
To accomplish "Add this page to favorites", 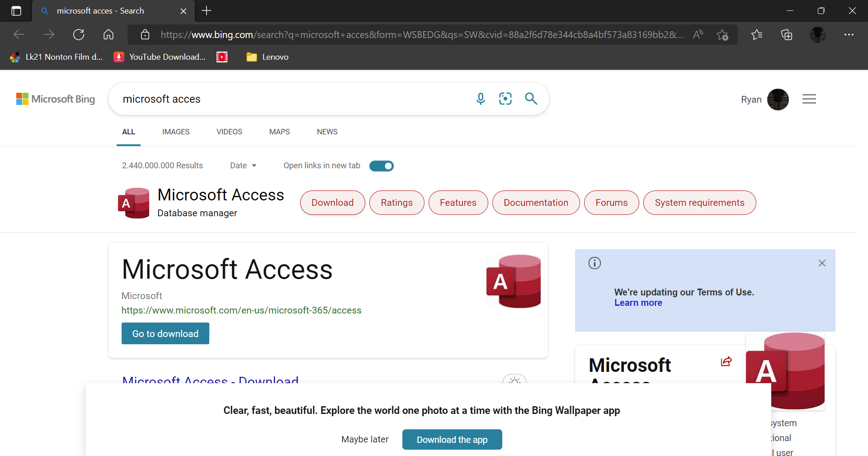I will pyautogui.click(x=722, y=34).
